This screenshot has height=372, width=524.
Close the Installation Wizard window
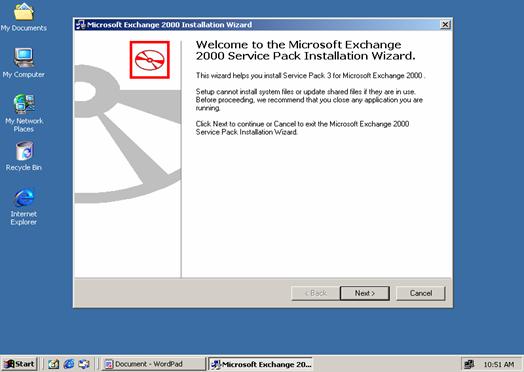(445, 24)
